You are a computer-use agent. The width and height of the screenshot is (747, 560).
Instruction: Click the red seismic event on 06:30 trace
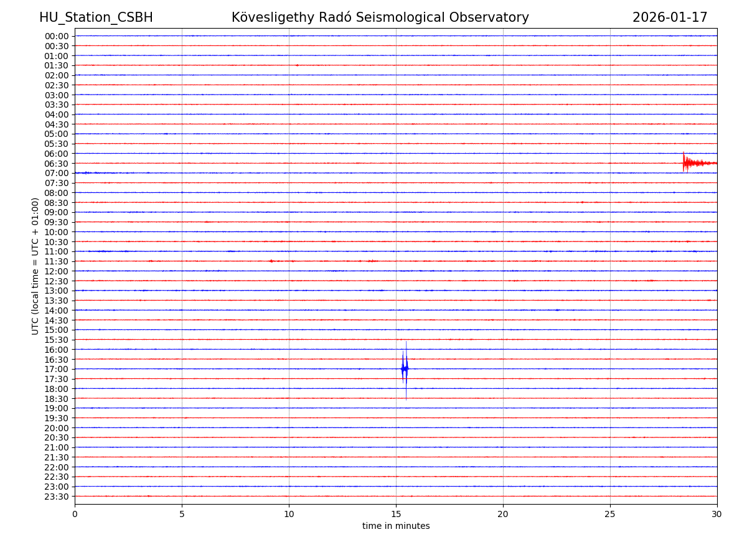pos(686,163)
